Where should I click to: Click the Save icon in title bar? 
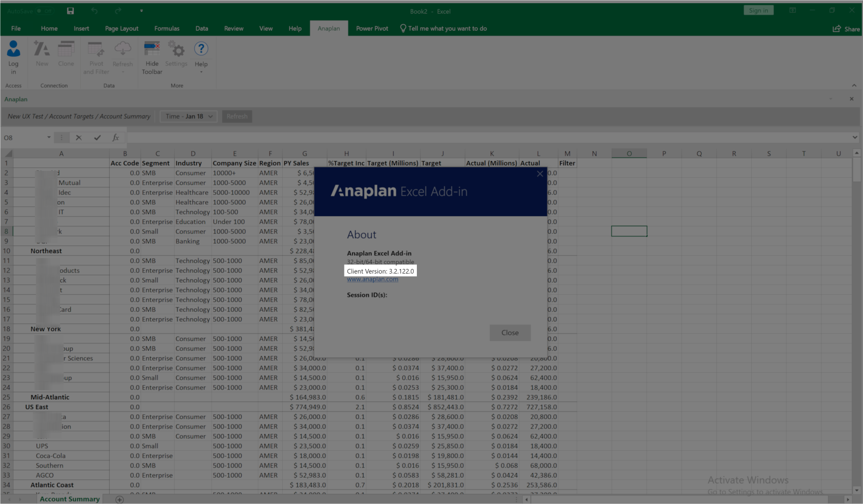coord(70,11)
